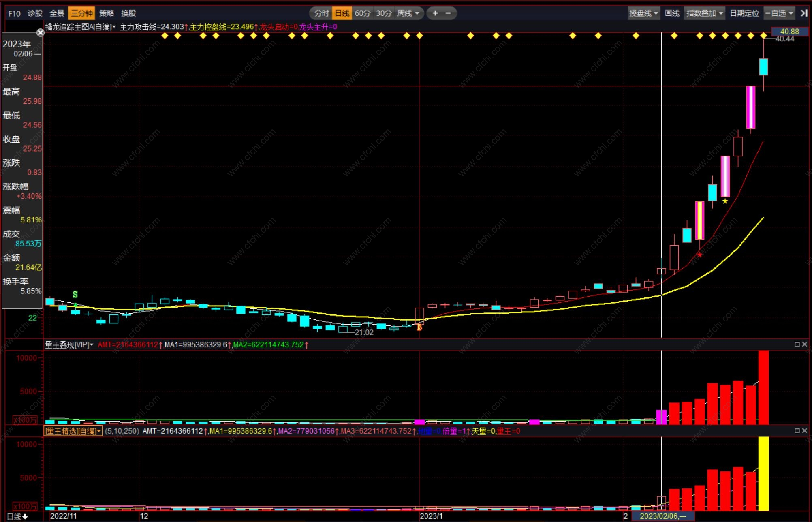Zoom out chart with minus button
This screenshot has width=812, height=522.
(448, 13)
